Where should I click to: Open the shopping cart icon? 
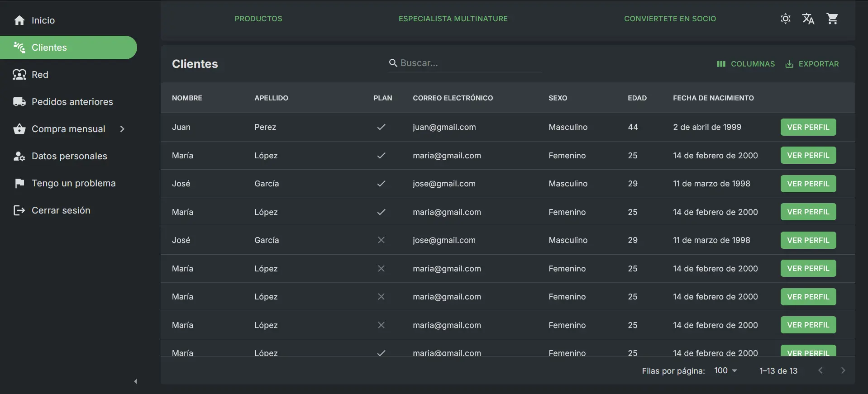[x=832, y=19]
